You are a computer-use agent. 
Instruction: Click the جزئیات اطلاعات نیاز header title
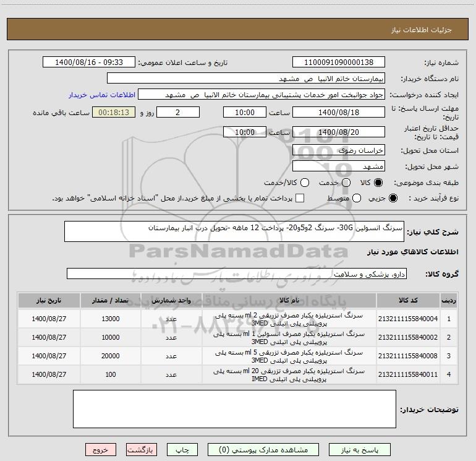click(421, 30)
